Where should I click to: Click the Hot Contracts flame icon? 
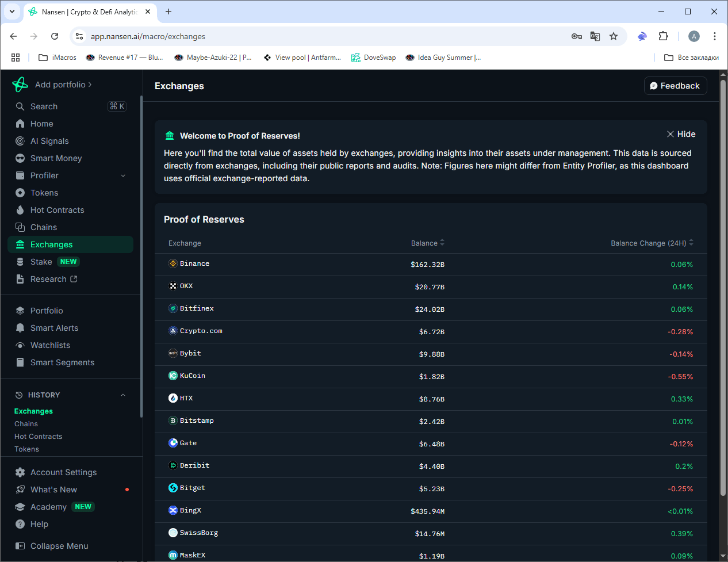coord(20,210)
